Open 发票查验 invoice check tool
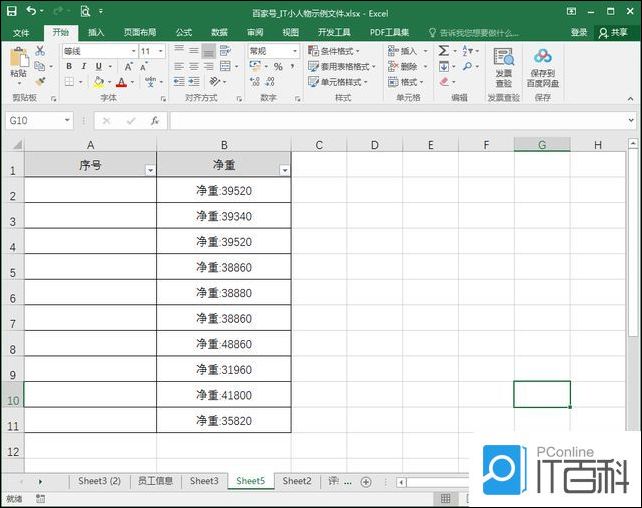This screenshot has height=508, width=642. [503, 67]
